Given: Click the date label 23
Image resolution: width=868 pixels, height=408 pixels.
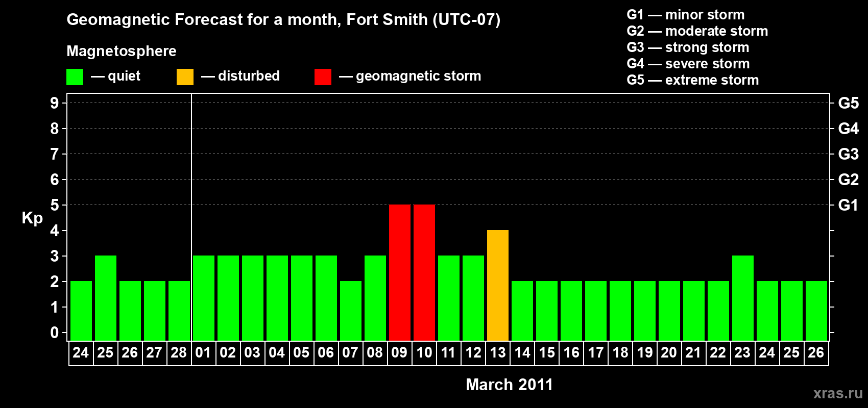Looking at the screenshot, I should pyautogui.click(x=742, y=352).
